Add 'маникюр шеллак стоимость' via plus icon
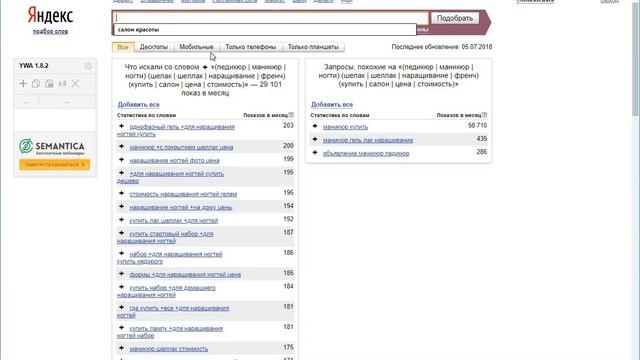 [121, 348]
